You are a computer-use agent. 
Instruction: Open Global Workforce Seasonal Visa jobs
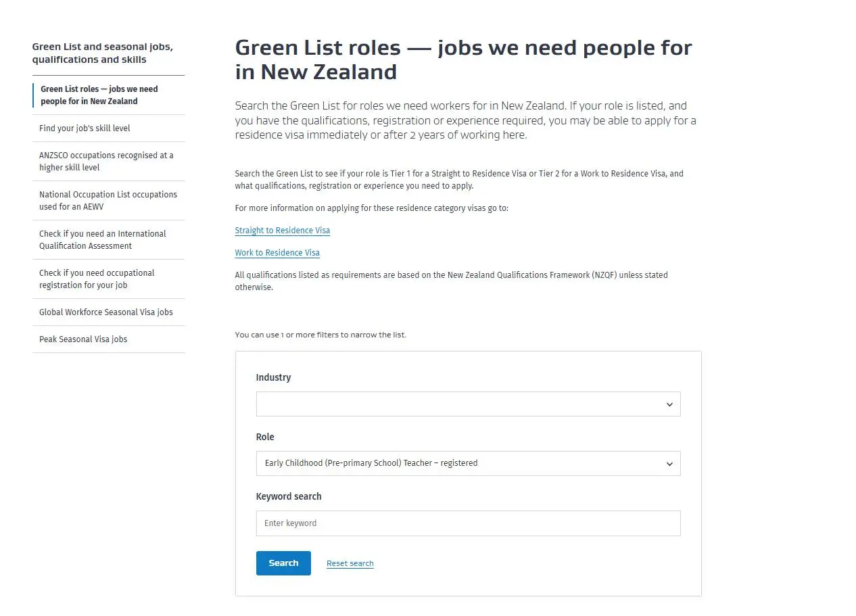(x=106, y=312)
